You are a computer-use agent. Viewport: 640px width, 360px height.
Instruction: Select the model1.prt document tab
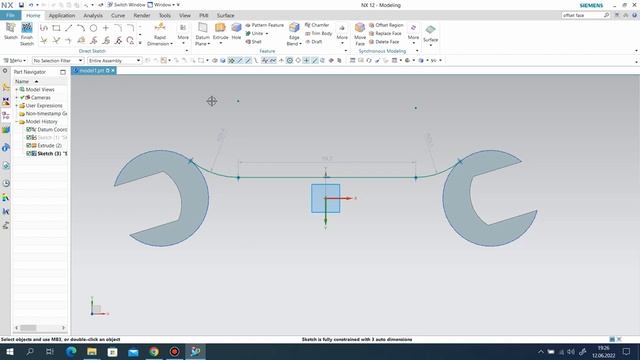point(94,71)
